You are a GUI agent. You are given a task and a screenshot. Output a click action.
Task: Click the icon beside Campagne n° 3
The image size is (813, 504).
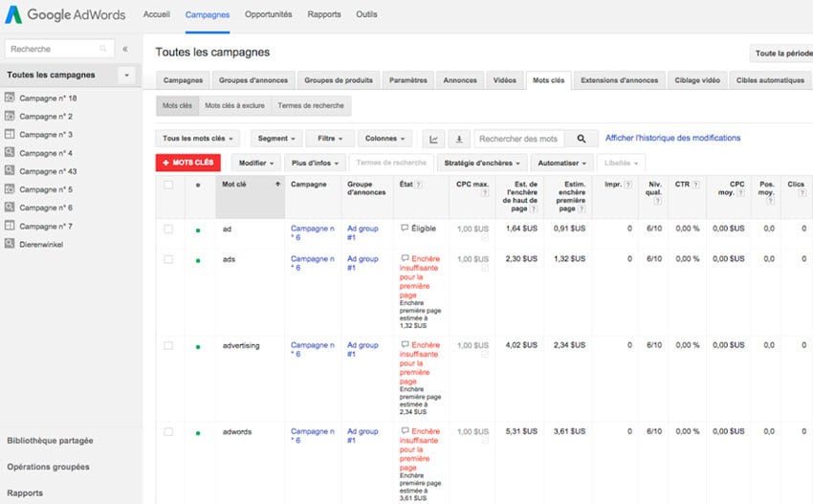point(10,134)
